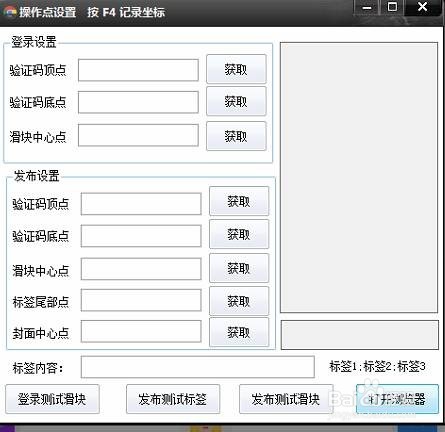Focus publish 验证码底点 input field
445x432 pixels.
(141, 236)
